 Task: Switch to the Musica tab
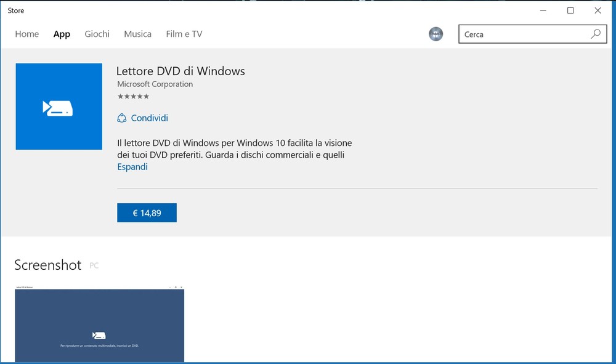pyautogui.click(x=137, y=34)
